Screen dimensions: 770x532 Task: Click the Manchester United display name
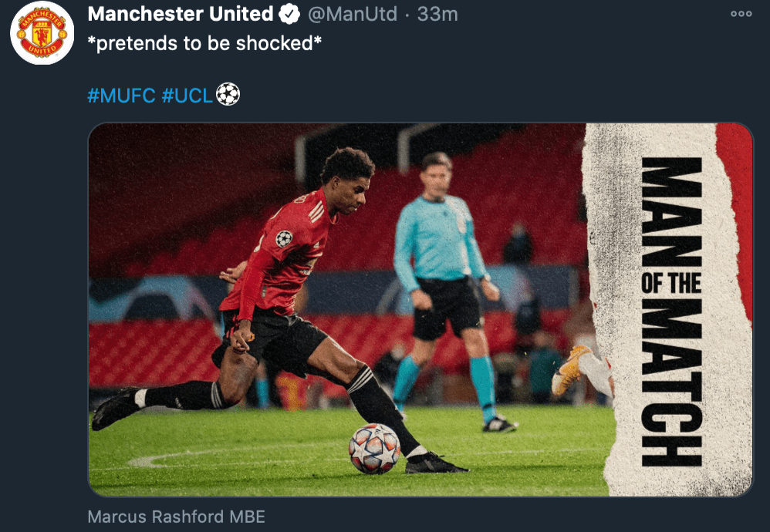pyautogui.click(x=181, y=14)
